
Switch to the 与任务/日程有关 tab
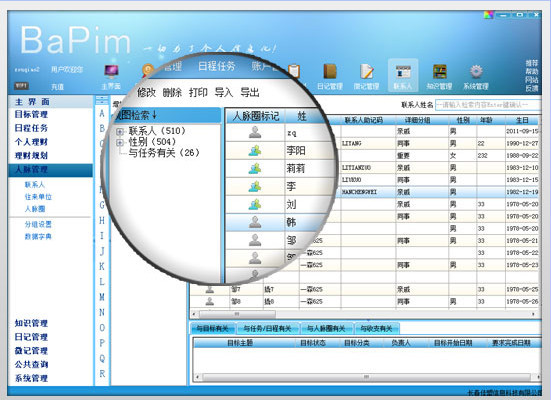(267, 328)
